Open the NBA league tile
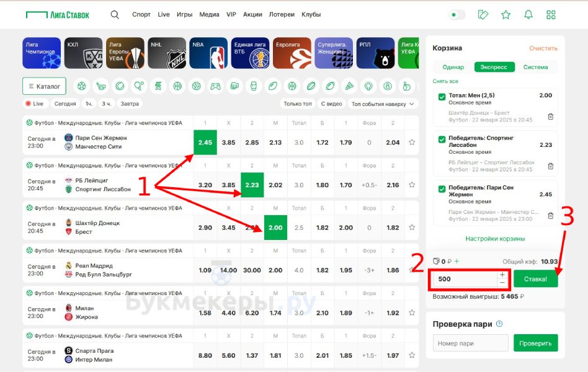This screenshot has width=588, height=372. (x=208, y=53)
